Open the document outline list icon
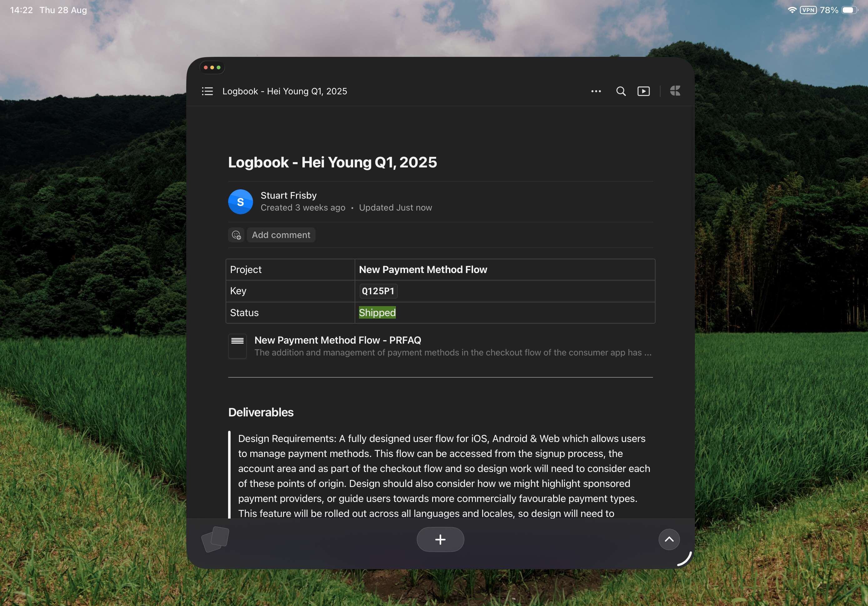 pos(207,91)
